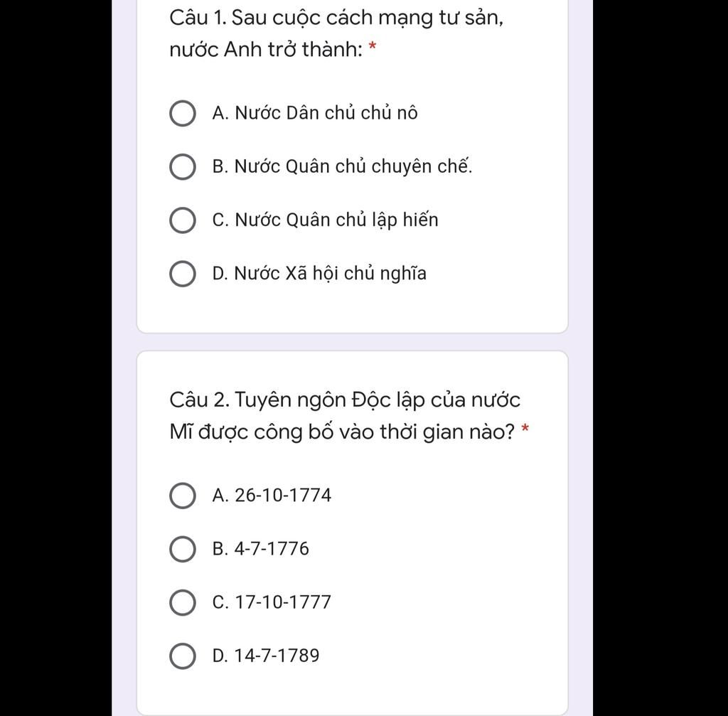Click the red required asterisk on Câu 1
728x716 pixels.
(x=372, y=46)
